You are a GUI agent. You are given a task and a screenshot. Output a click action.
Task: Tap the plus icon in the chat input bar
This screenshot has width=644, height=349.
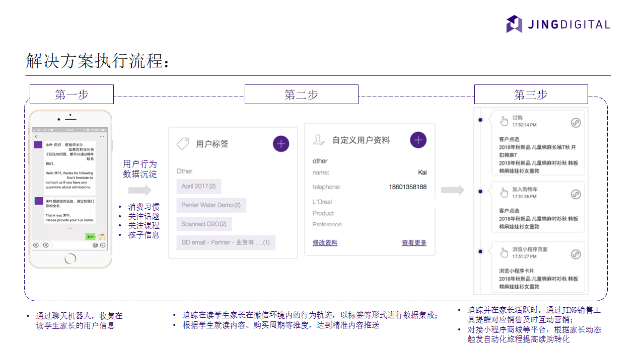point(102,244)
